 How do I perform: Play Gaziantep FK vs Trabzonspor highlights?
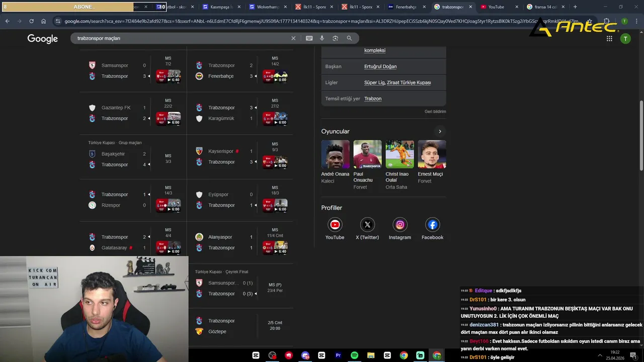(168, 119)
